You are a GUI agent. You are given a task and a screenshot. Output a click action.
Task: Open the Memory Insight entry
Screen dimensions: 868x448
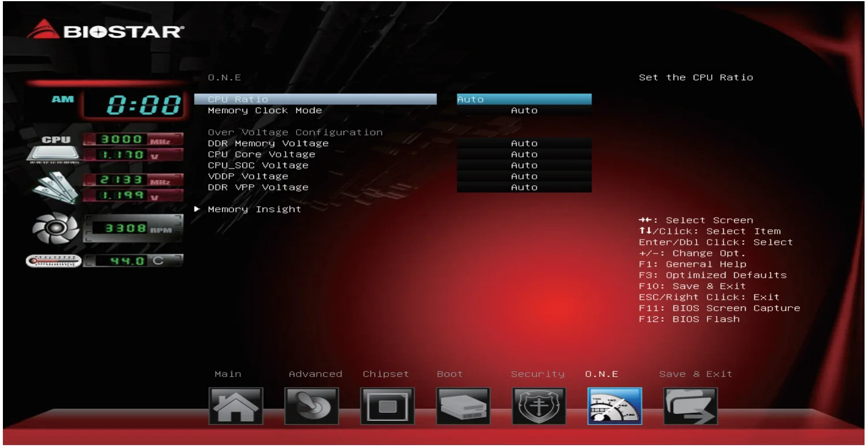255,209
